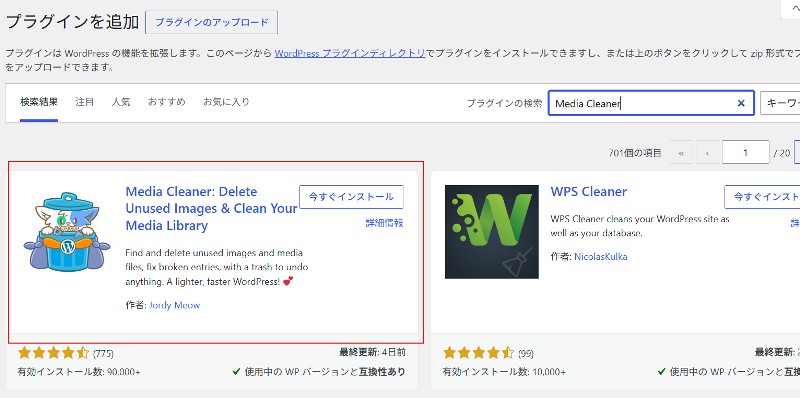800x398 pixels.
Task: Click WPS Cleaner star rating
Action: [479, 353]
